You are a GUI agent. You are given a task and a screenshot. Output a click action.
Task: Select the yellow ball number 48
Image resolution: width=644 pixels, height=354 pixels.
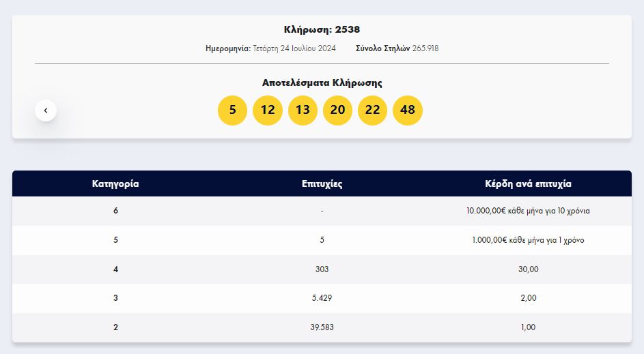tap(408, 110)
